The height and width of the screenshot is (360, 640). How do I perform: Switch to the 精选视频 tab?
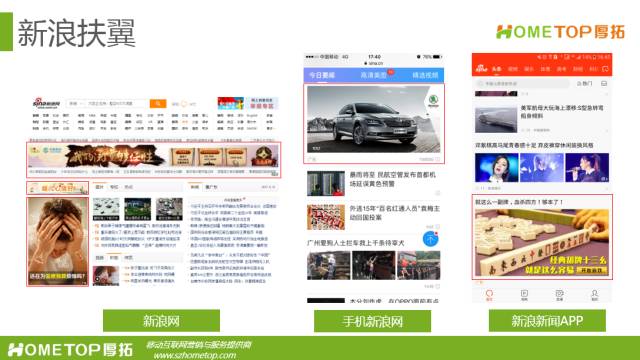click(x=425, y=76)
